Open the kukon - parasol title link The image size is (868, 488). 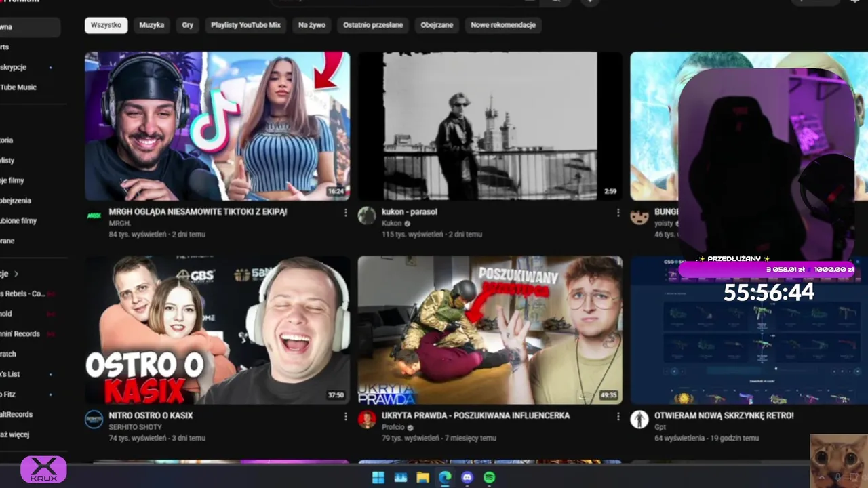(409, 211)
